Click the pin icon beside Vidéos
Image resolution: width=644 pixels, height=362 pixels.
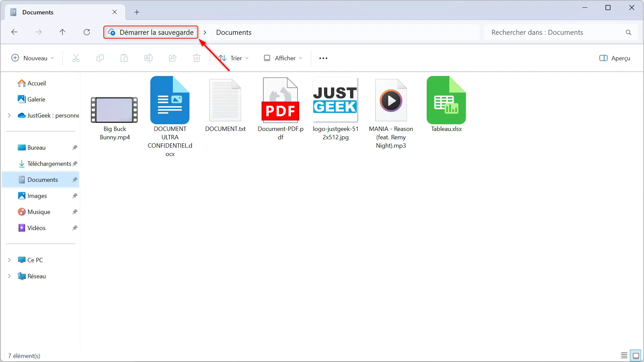click(75, 228)
